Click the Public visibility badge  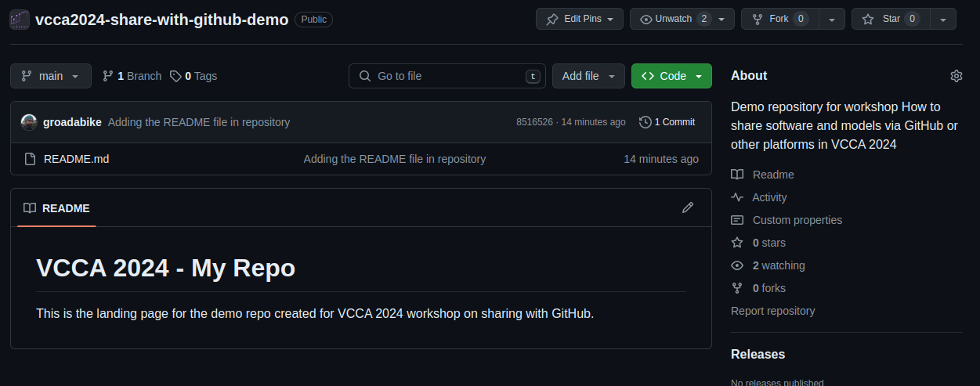pyautogui.click(x=313, y=20)
